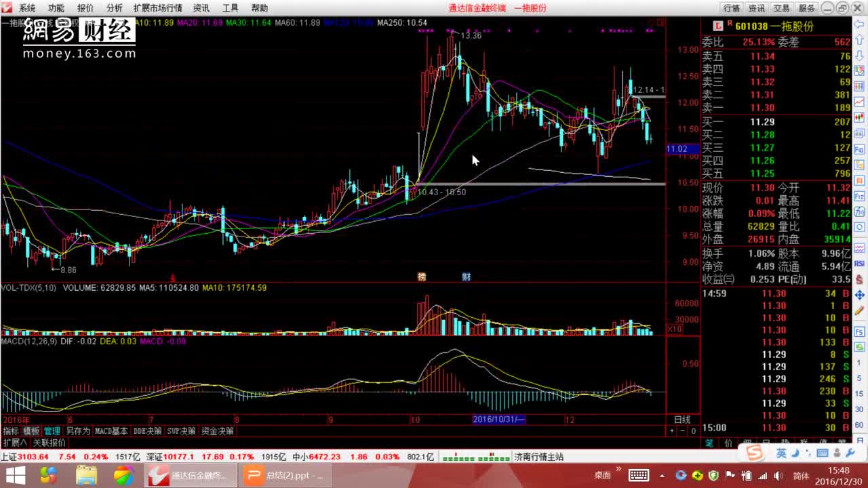
Task: Select the MACD基本 indicator template tab
Action: tap(111, 431)
